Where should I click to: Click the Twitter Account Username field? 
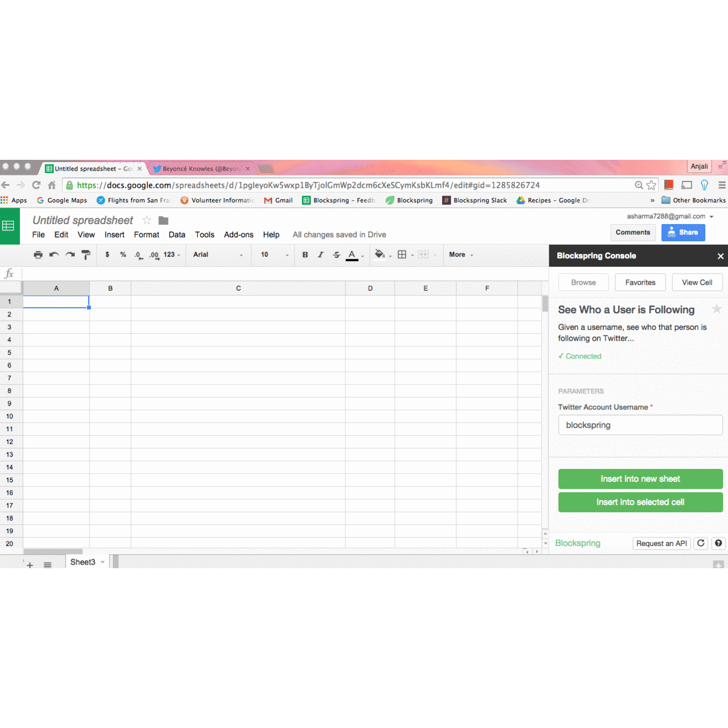[x=640, y=425]
